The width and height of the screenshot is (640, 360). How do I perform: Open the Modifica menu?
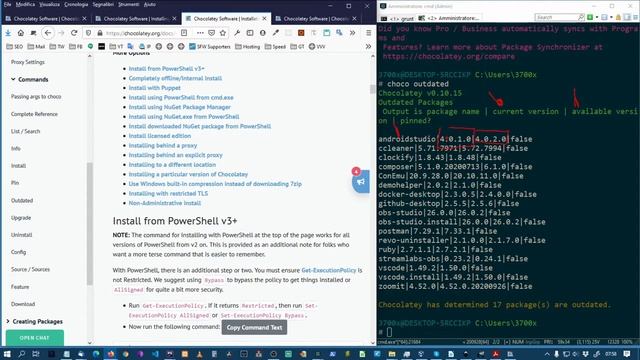coord(25,4)
